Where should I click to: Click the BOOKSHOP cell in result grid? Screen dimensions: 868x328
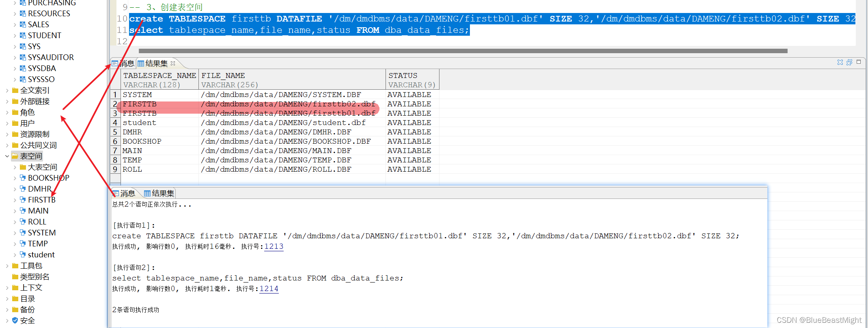pyautogui.click(x=160, y=141)
